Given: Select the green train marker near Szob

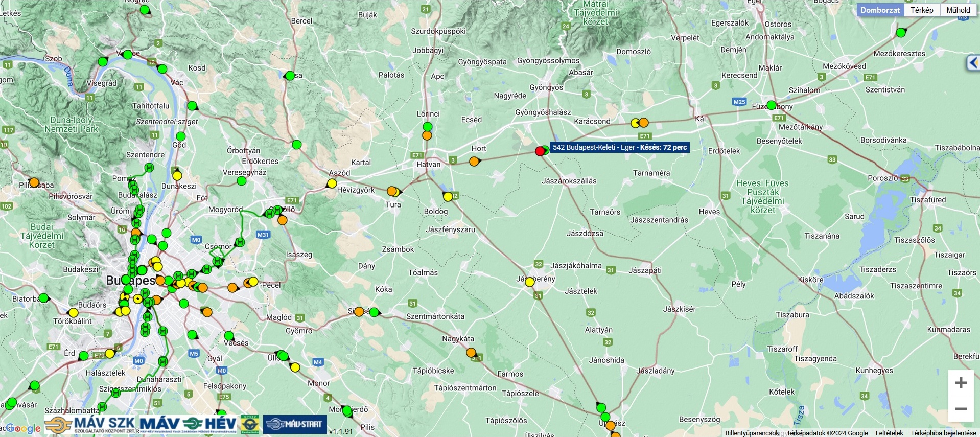Looking at the screenshot, I should (103, 62).
